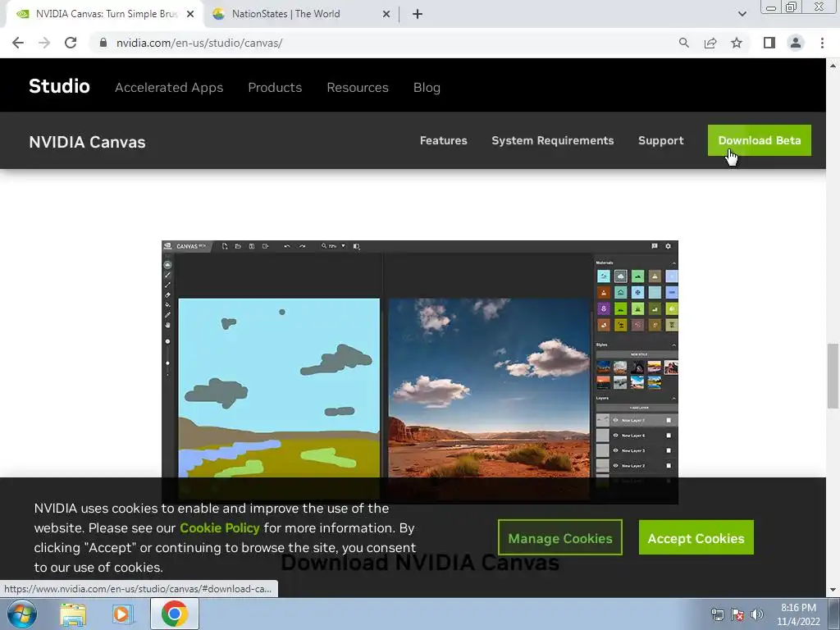The image size is (840, 630).
Task: Click the scrollbar down arrow
Action: [x=833, y=590]
